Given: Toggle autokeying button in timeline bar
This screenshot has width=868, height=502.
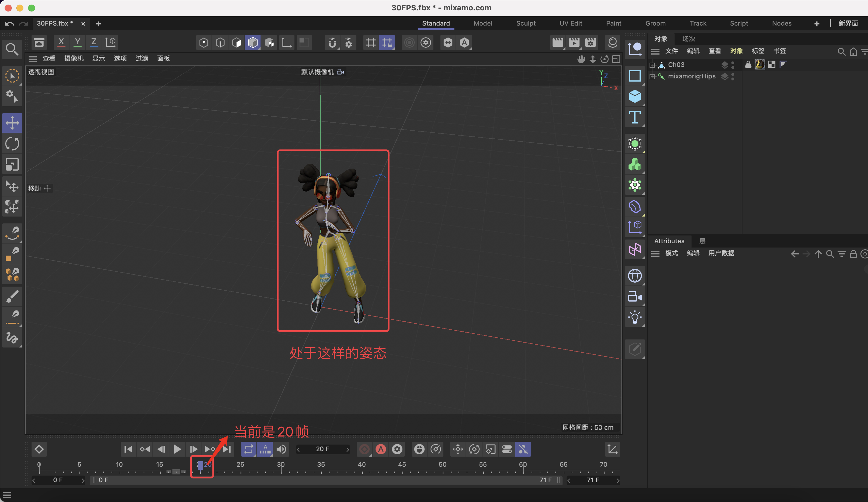Looking at the screenshot, I should (381, 449).
